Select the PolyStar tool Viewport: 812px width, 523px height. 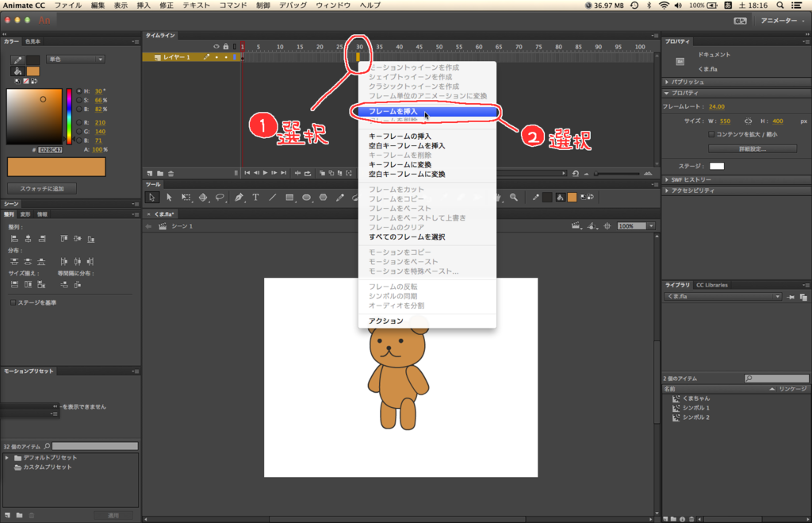(x=324, y=198)
